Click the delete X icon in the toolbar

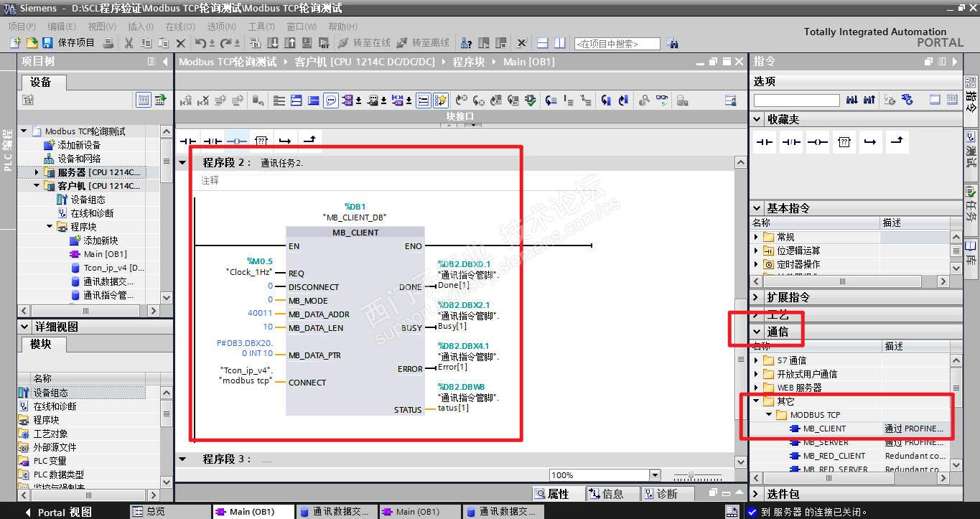click(x=181, y=43)
